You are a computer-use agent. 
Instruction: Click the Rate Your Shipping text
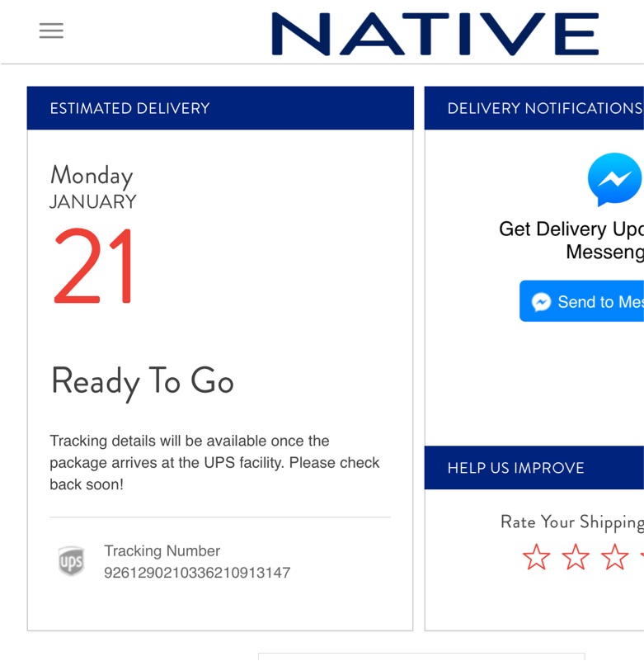click(x=571, y=522)
